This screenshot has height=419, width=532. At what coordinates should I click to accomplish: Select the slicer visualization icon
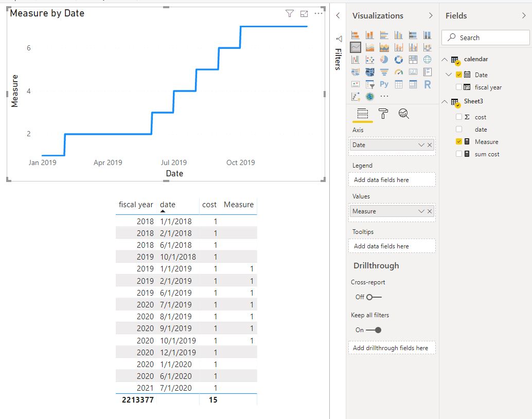coord(369,84)
